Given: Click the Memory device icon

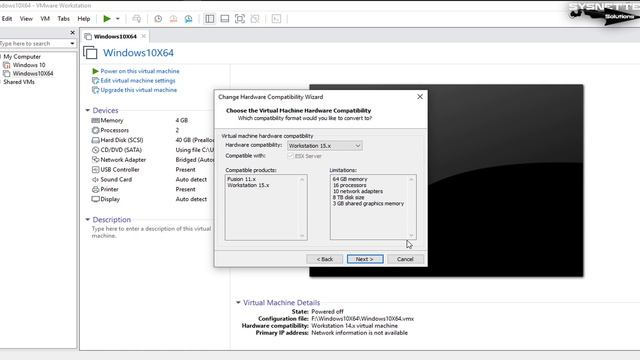Looking at the screenshot, I should click(x=96, y=120).
